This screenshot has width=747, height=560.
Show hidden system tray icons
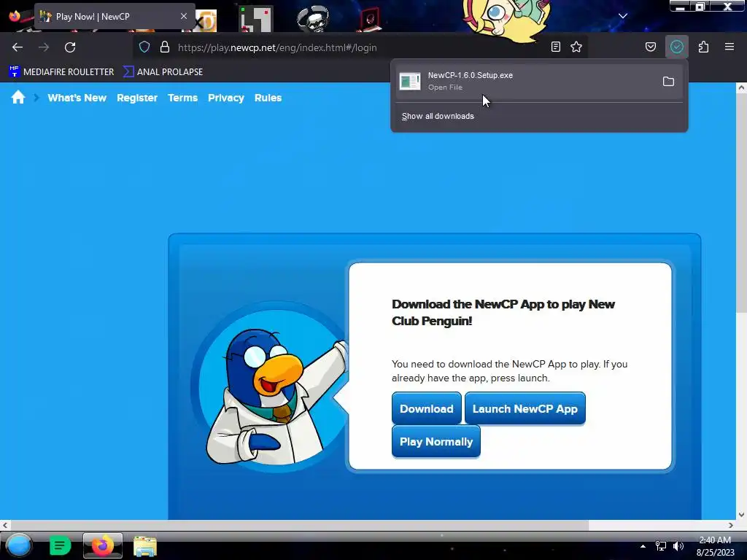pos(643,546)
